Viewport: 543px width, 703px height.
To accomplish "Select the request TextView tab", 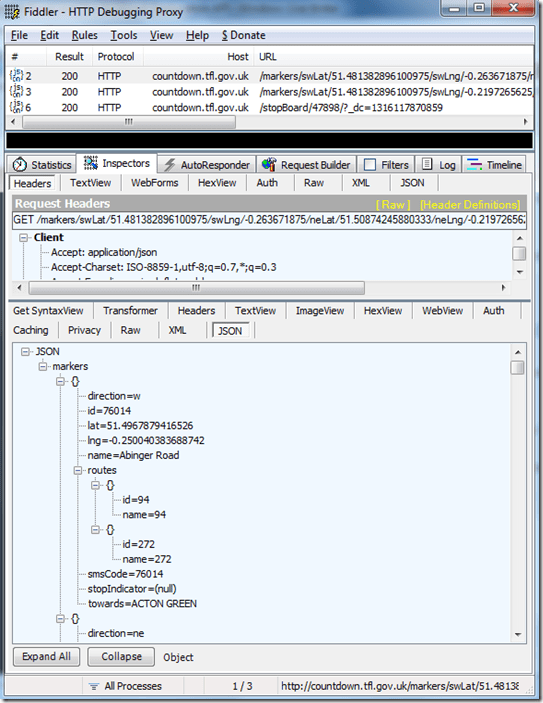I will [91, 183].
